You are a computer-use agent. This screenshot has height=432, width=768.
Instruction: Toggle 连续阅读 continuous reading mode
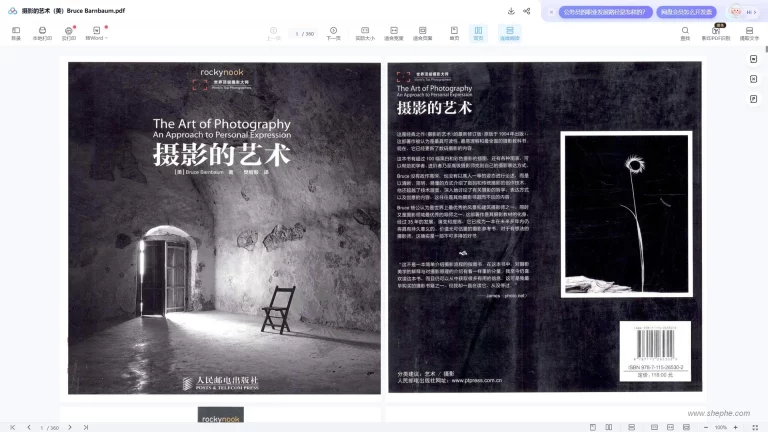pos(508,33)
